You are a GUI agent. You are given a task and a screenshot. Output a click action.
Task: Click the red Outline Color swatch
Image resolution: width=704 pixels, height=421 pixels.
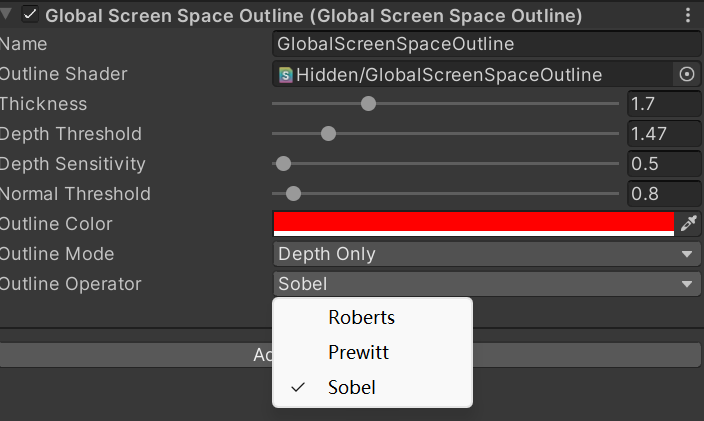point(473,222)
